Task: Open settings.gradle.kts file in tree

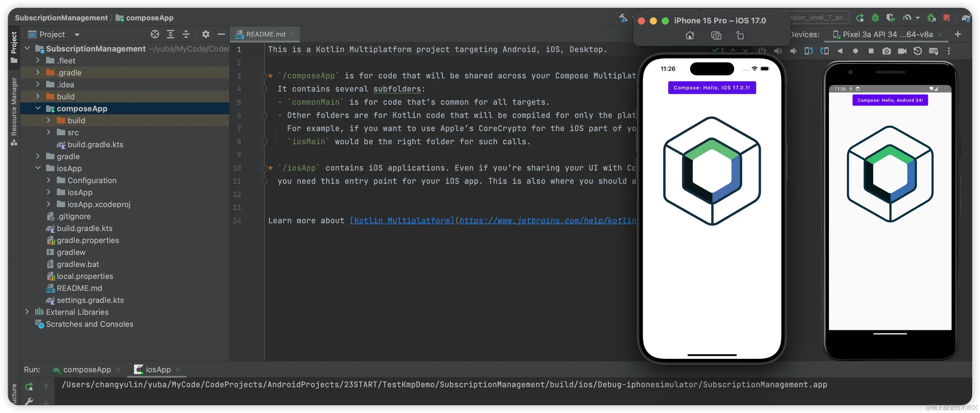Action: (x=90, y=300)
